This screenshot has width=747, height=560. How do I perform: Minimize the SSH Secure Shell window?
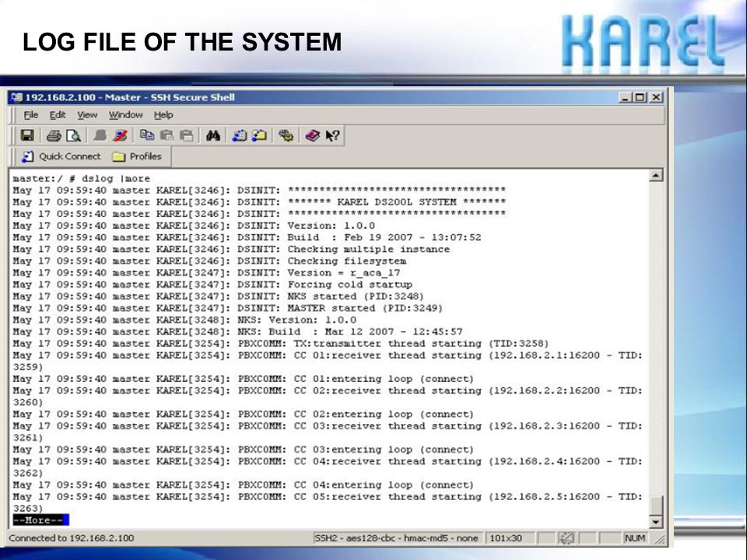click(x=625, y=97)
